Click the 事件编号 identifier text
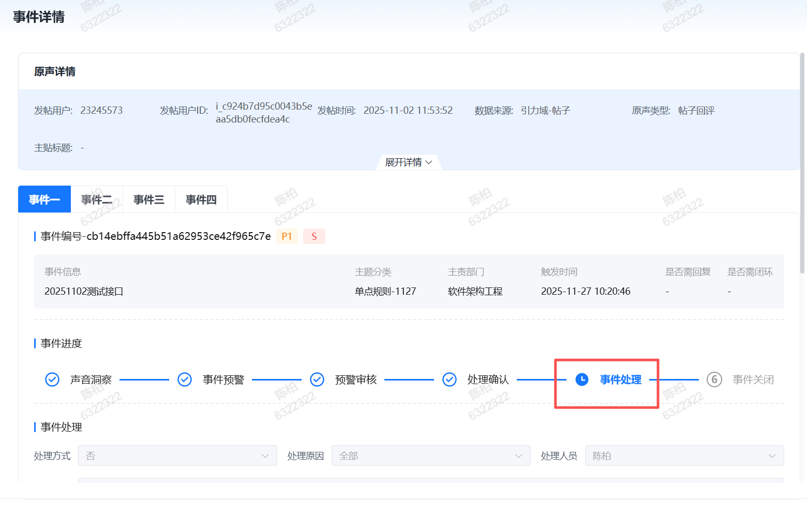Viewport: 807px width, 532px height. pyautogui.click(x=155, y=236)
